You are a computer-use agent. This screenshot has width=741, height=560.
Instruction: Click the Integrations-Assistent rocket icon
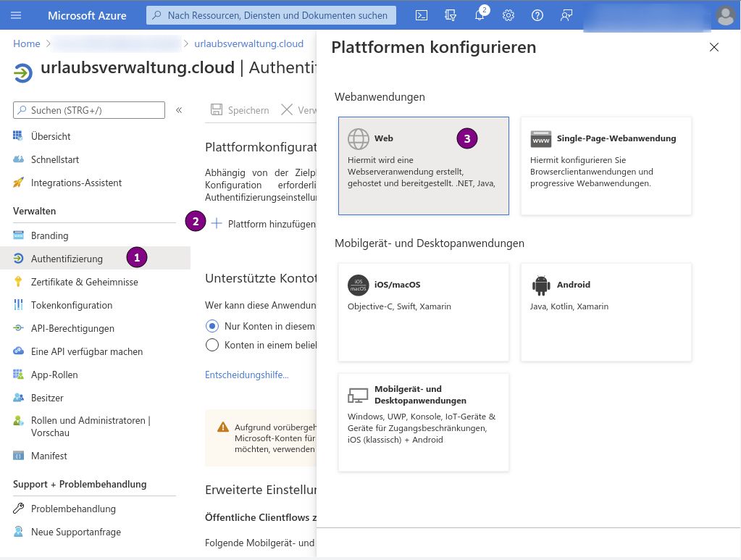tap(18, 183)
